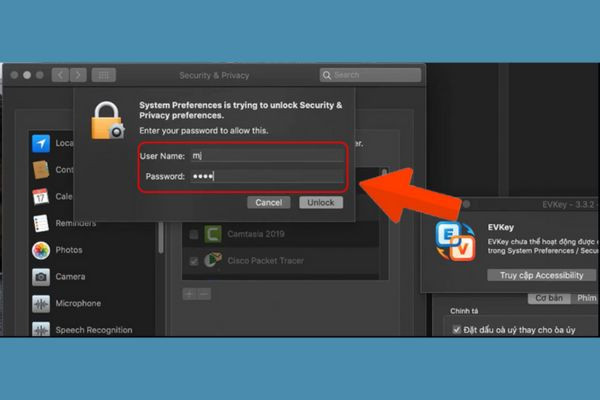This screenshot has width=600, height=400.
Task: Select the Photos icon in sidebar
Action: (41, 250)
